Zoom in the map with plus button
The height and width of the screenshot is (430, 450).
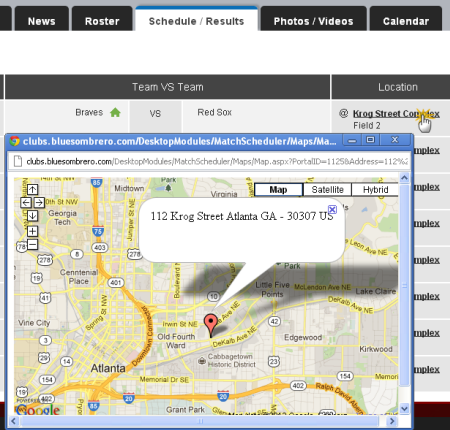tap(32, 231)
